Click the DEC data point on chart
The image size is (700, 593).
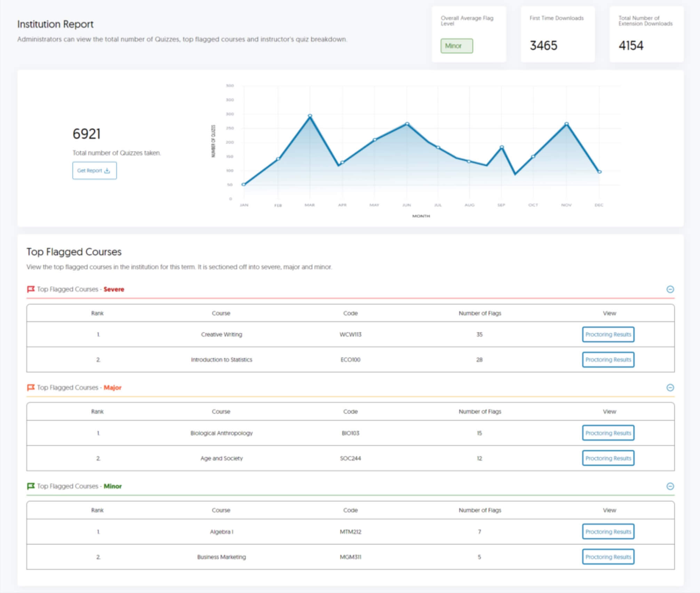coord(599,172)
